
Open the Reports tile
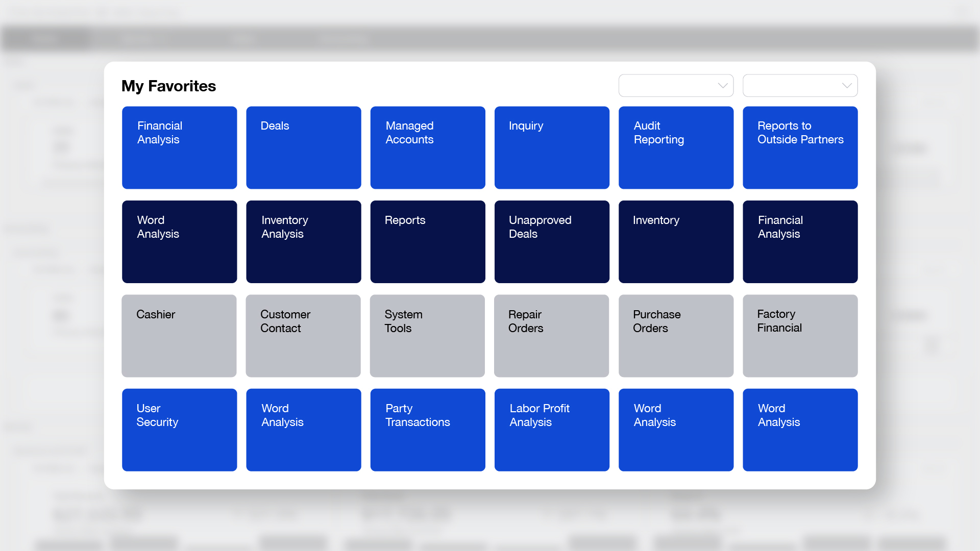427,242
